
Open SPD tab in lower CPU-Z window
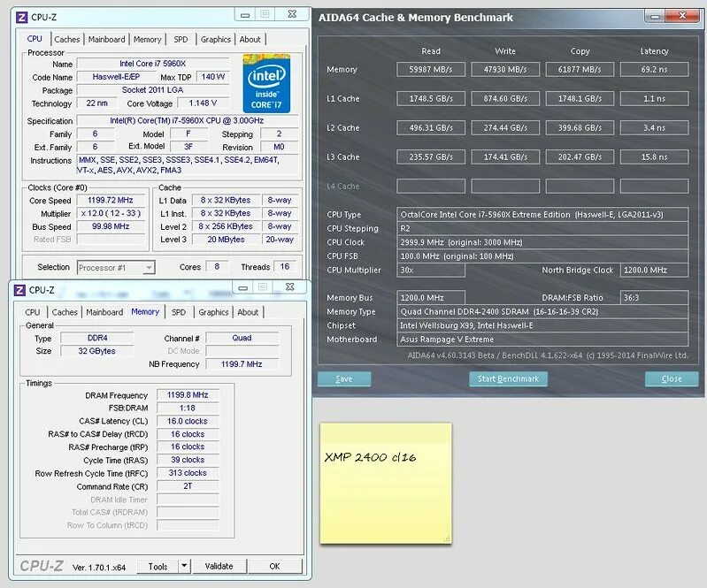pyautogui.click(x=179, y=312)
